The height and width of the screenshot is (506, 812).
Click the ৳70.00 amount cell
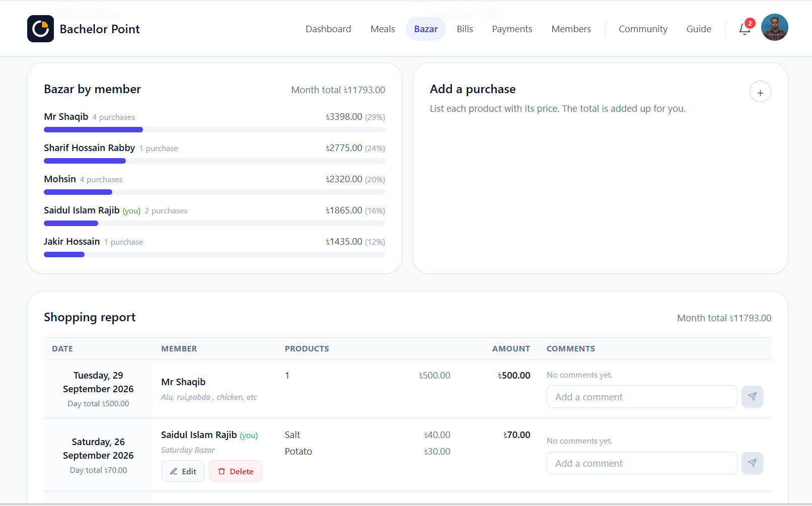click(516, 435)
